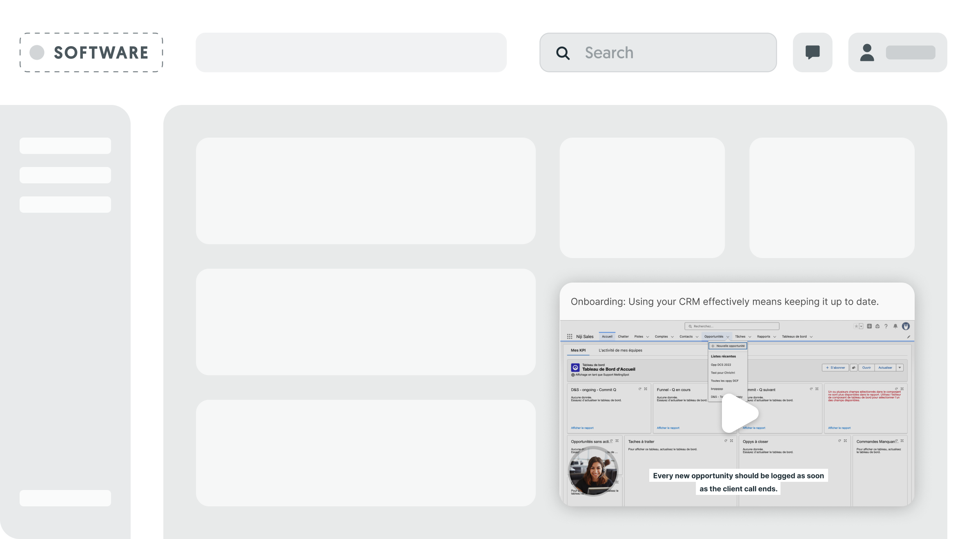Expand the Opportunités tab chevron
The height and width of the screenshot is (539, 980).
coord(728,337)
